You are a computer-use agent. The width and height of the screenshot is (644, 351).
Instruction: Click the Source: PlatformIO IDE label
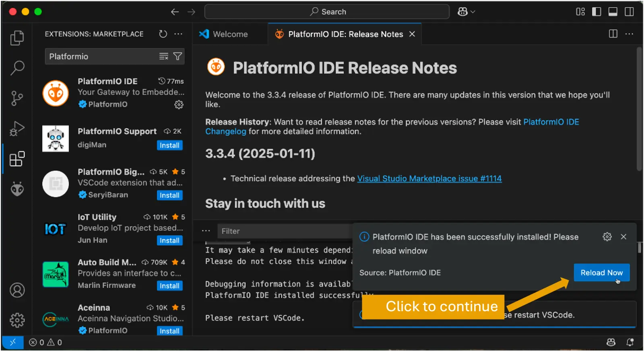point(400,273)
